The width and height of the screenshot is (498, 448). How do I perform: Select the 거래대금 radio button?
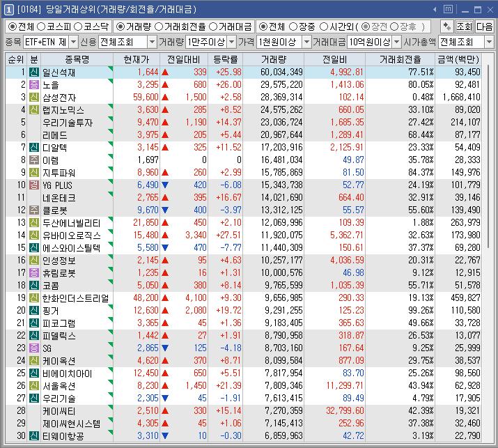(213, 26)
